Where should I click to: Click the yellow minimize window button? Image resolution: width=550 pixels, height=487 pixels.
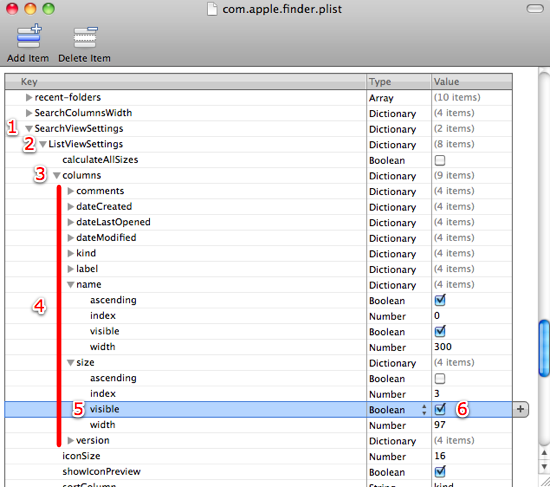pos(31,8)
